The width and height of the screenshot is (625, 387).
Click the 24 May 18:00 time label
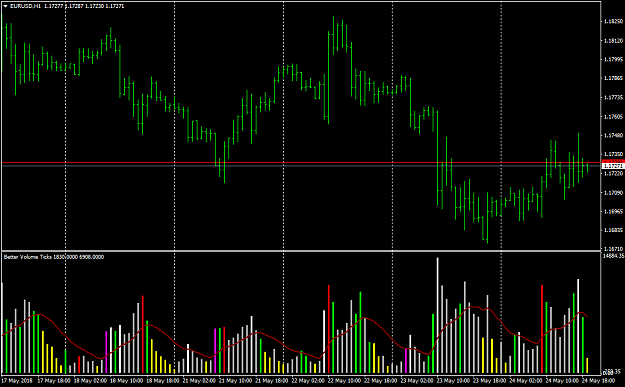click(598, 381)
